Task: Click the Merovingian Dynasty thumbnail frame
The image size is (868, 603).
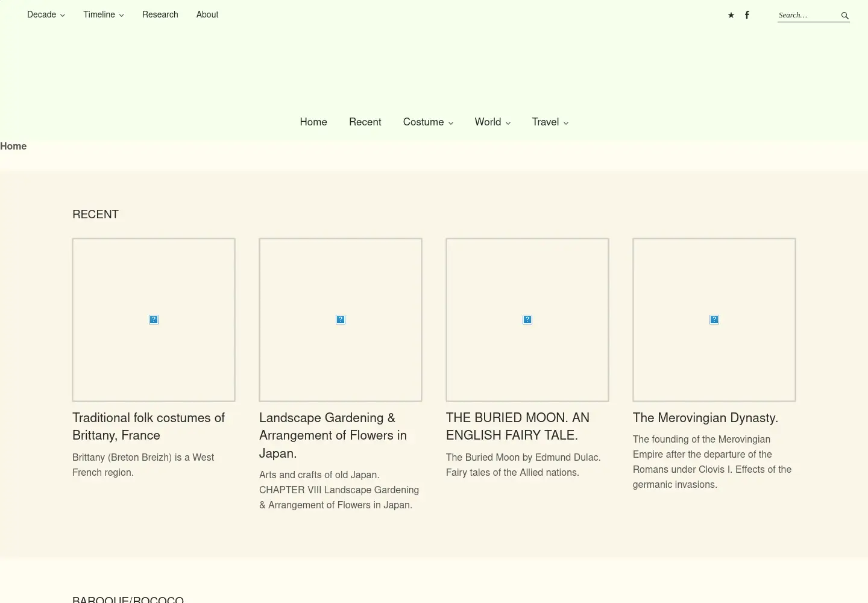Action: click(x=714, y=320)
